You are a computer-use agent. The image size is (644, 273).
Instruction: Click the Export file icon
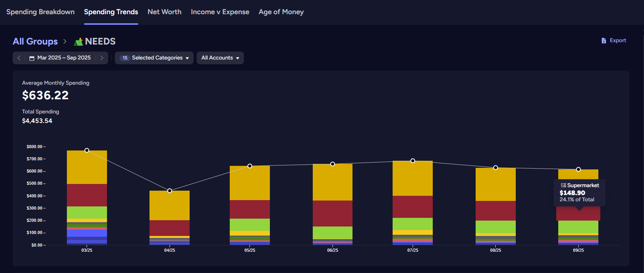(603, 41)
